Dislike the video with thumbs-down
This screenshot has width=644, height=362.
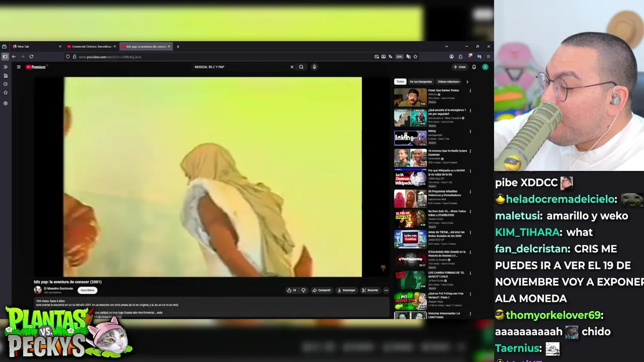pos(303,290)
